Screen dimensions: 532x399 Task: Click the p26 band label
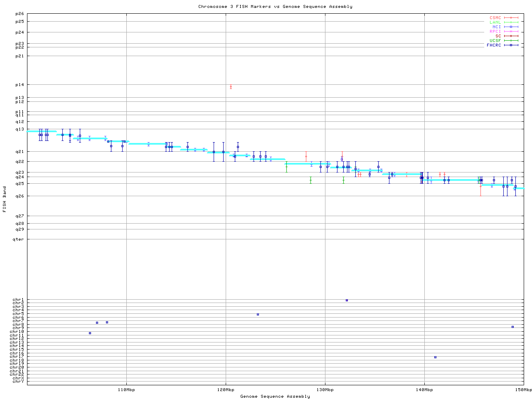20,14
